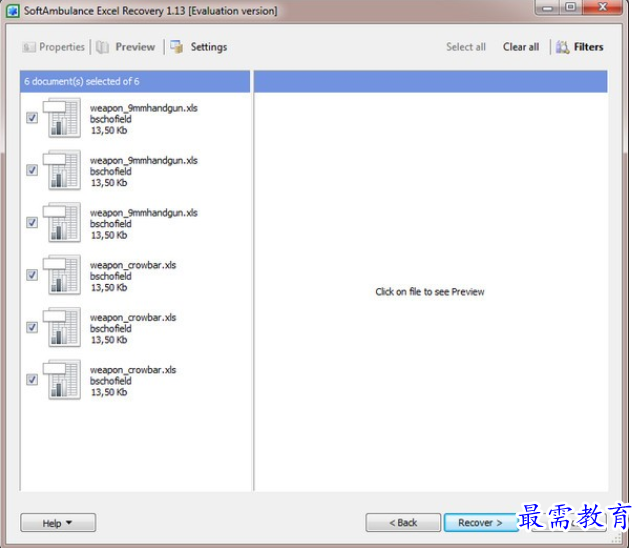The height and width of the screenshot is (548, 640).
Task: Uncheck the first weapon_crowbar.xls checkbox
Action: tap(32, 275)
